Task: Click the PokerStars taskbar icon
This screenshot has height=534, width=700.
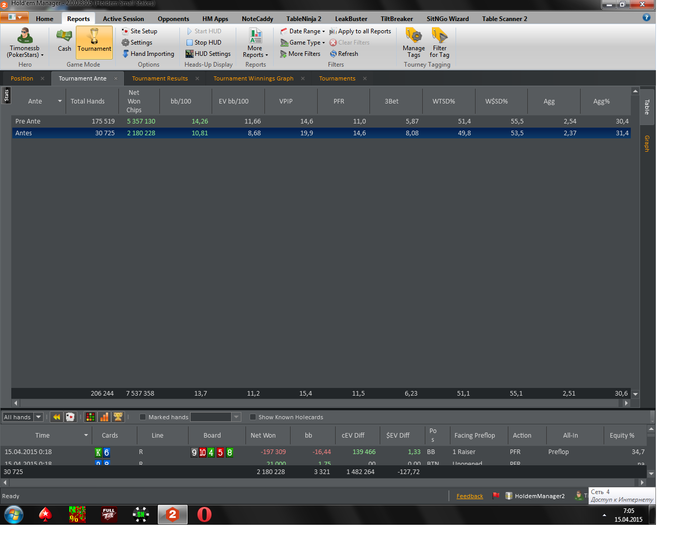Action: tap(45, 514)
